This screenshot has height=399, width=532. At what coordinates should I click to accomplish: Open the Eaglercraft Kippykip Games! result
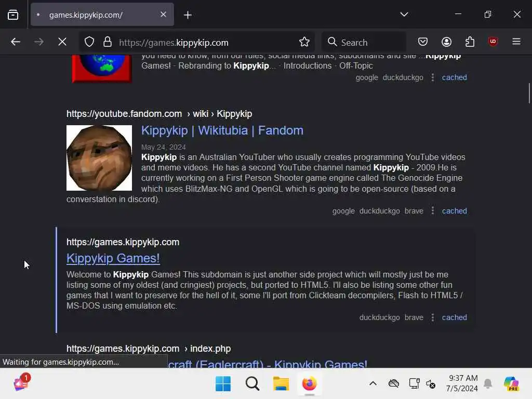pyautogui.click(x=268, y=364)
